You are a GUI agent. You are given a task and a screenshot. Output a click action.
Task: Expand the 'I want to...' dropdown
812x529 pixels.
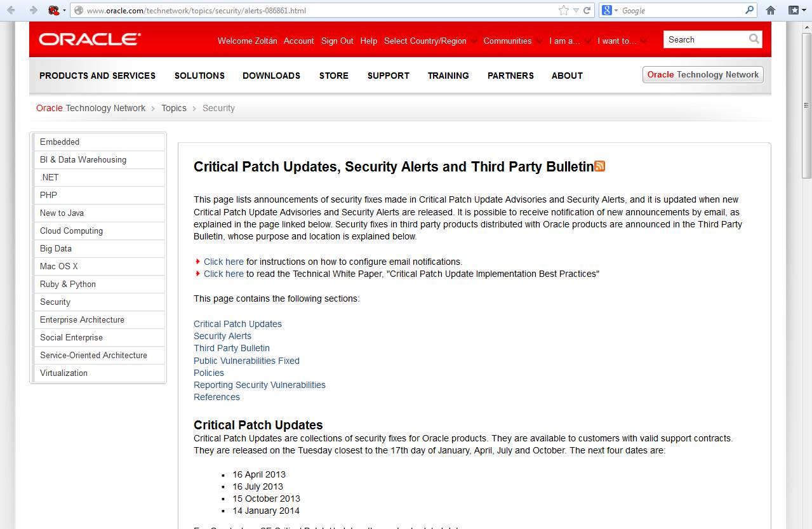tap(622, 41)
